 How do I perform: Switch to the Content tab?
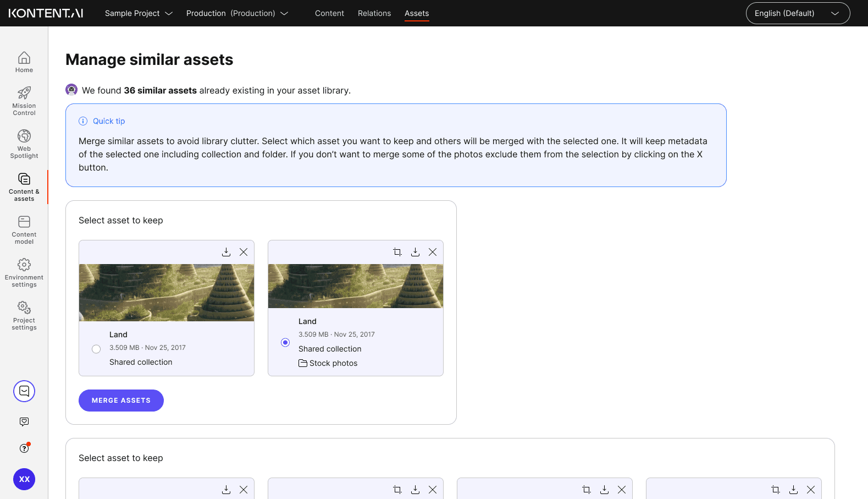point(329,13)
